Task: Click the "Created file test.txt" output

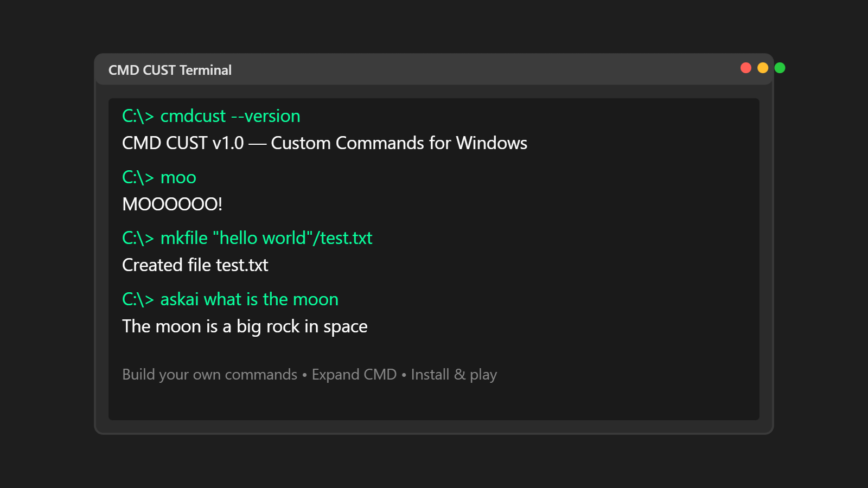Action: click(x=195, y=265)
